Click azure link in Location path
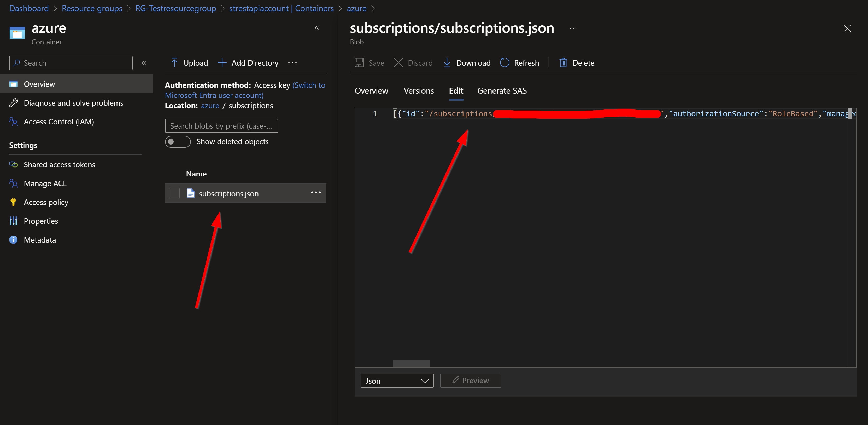 click(210, 106)
